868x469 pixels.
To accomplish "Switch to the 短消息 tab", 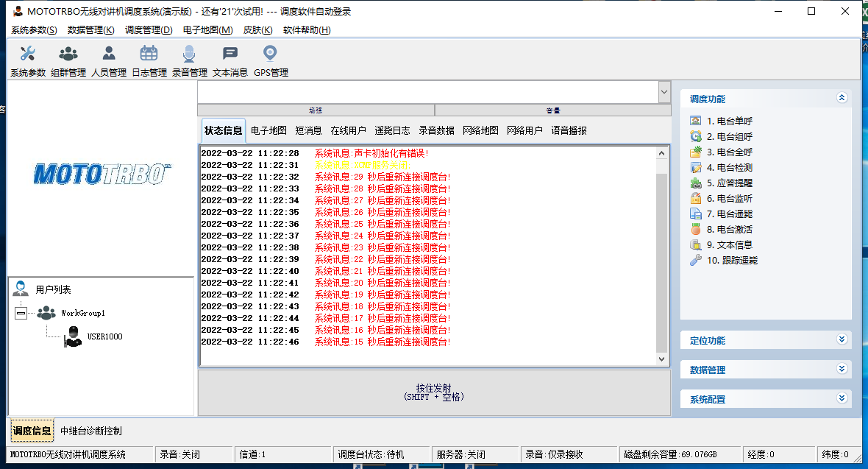I will (x=308, y=131).
